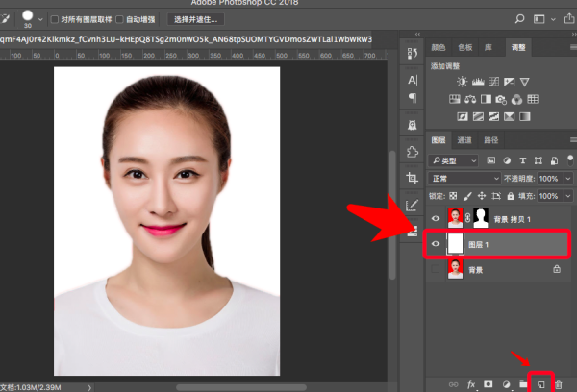The height and width of the screenshot is (392, 577).
Task: Click the fx layer style icon
Action: [471, 384]
